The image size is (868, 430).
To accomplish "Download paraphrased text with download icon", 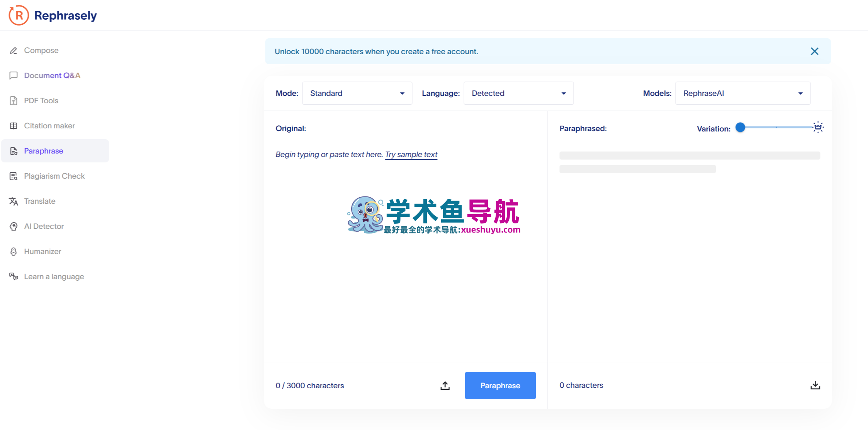I will 815,385.
